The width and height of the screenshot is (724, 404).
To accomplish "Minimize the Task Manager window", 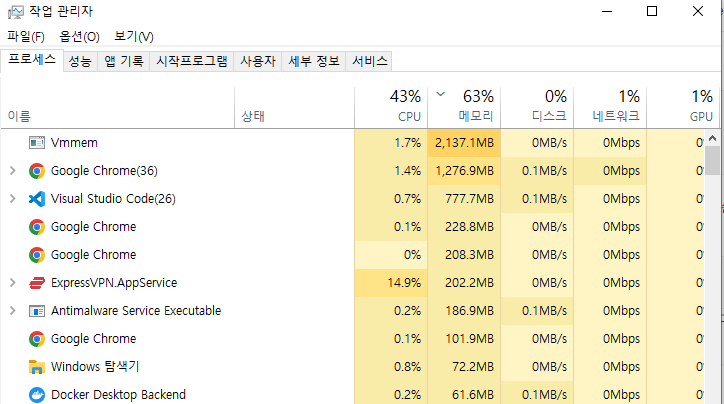I will coord(607,11).
